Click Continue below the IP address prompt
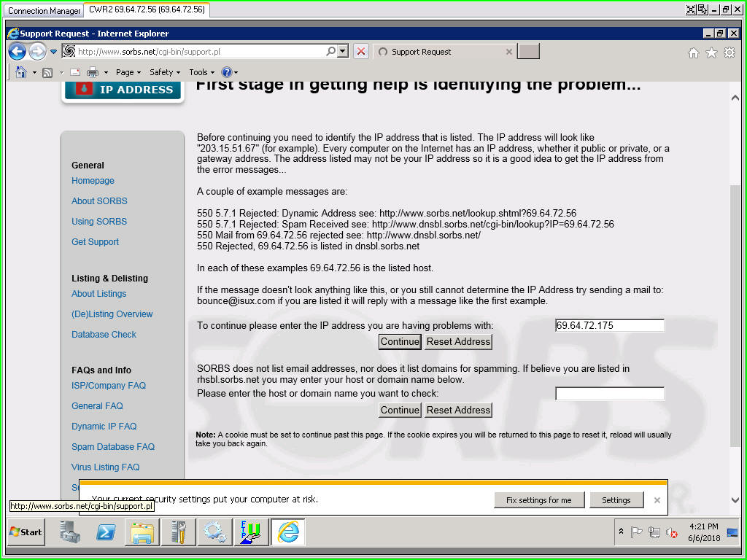 (x=400, y=342)
